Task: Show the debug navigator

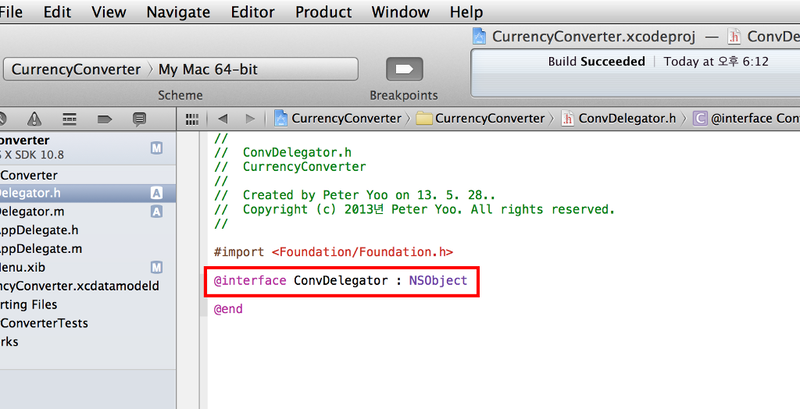Action: 69,118
